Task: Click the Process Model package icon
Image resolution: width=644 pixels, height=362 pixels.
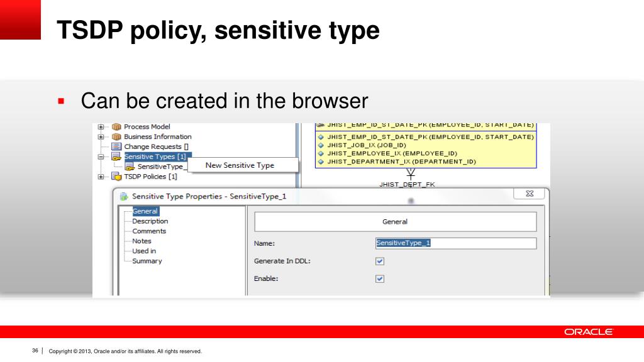Action: tap(116, 127)
